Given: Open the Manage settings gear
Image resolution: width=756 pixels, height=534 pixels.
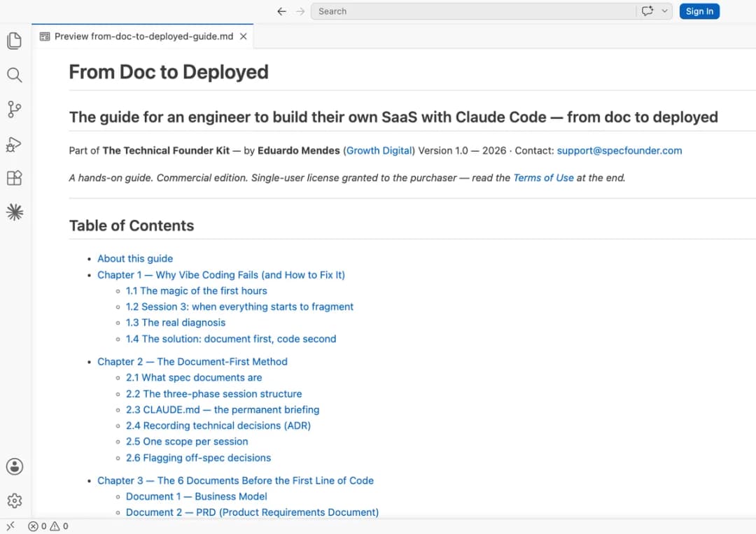Looking at the screenshot, I should (15, 500).
